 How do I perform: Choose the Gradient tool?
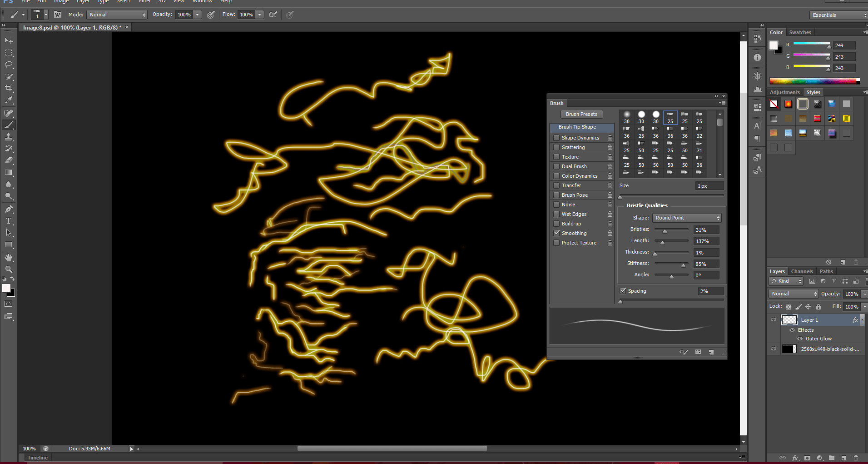pos(9,172)
